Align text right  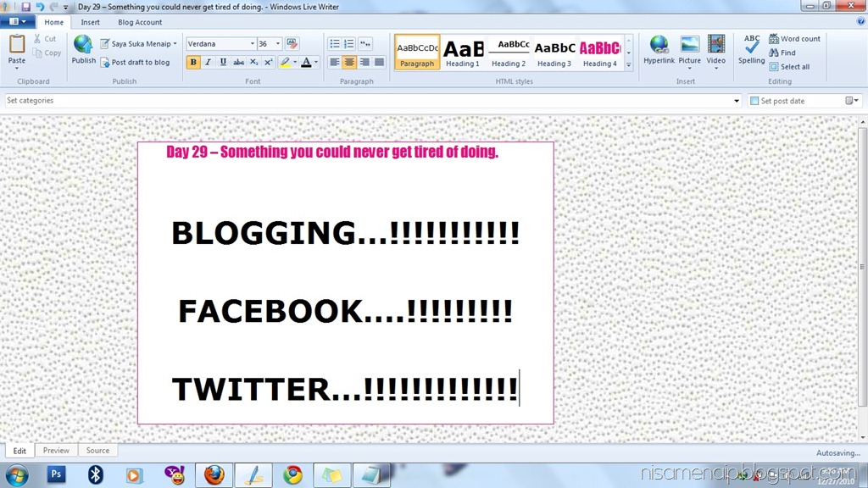364,63
